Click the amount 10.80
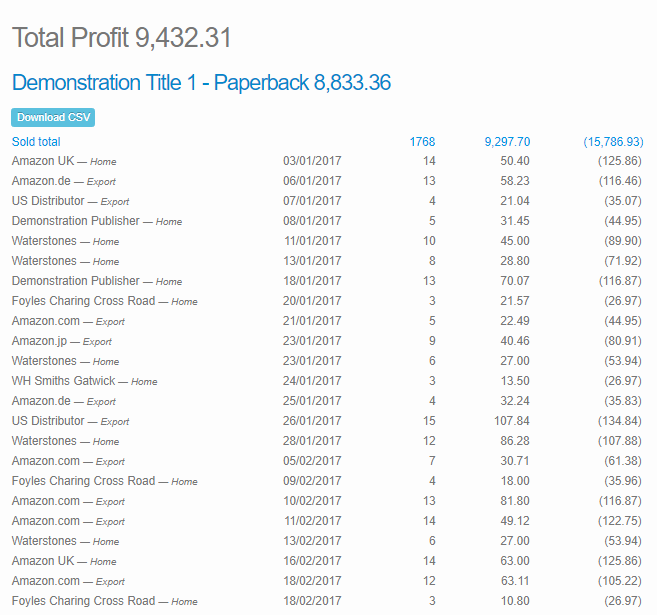657x615 pixels. tap(515, 601)
